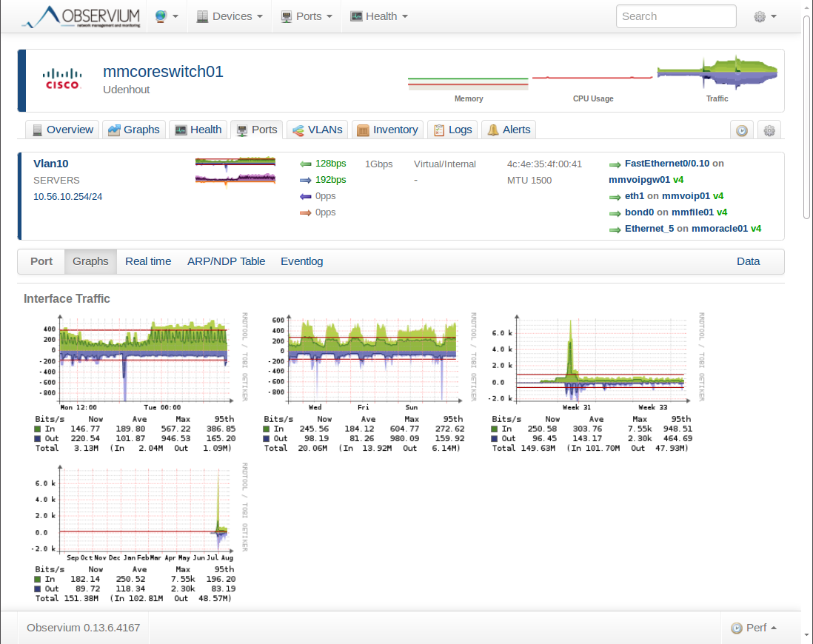Open the mmfile01 device link
Viewport: 813px width, 644px height.
pyautogui.click(x=693, y=212)
